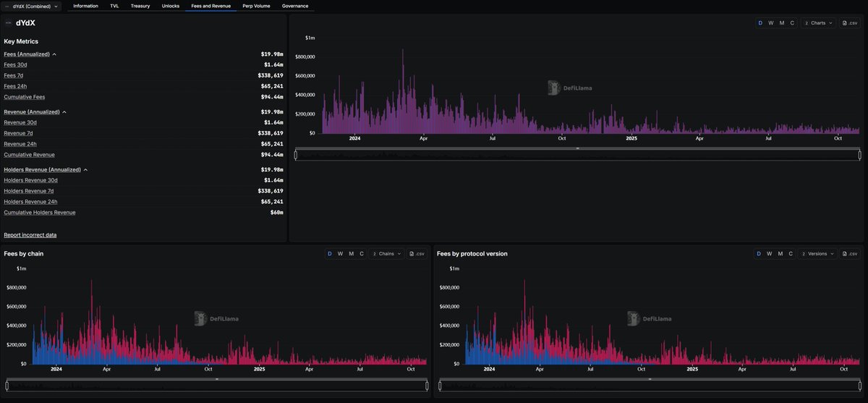This screenshot has width=868, height=403.
Task: Click the dYdX logo beside the title
Action: coord(9,23)
